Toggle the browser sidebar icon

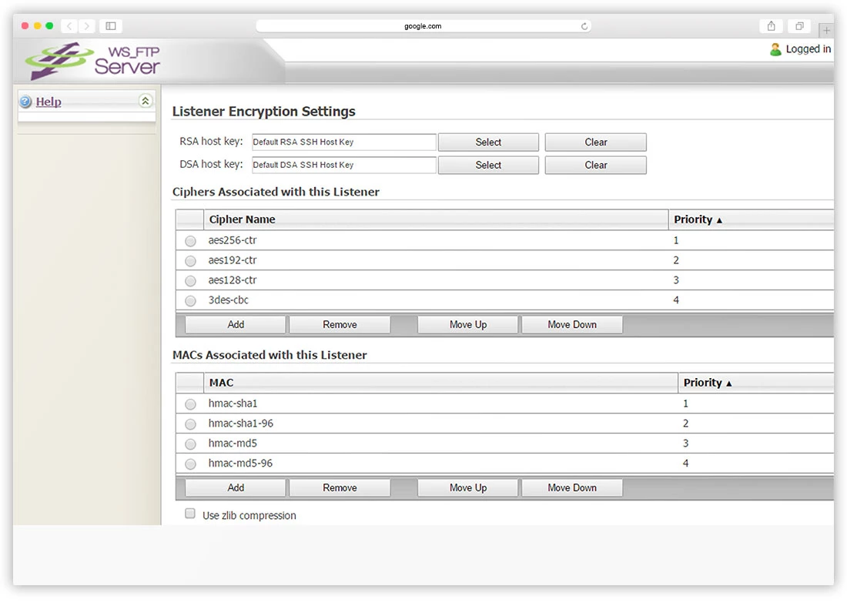111,26
